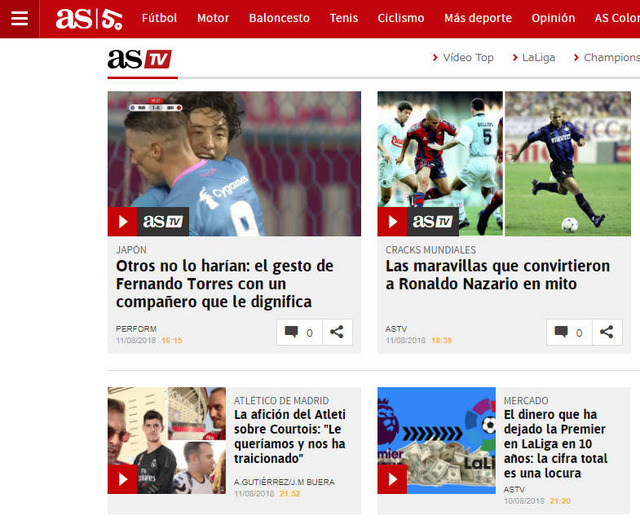Open the Courtois collage thumbnail
This screenshot has width=640, height=529.
pos(167,440)
